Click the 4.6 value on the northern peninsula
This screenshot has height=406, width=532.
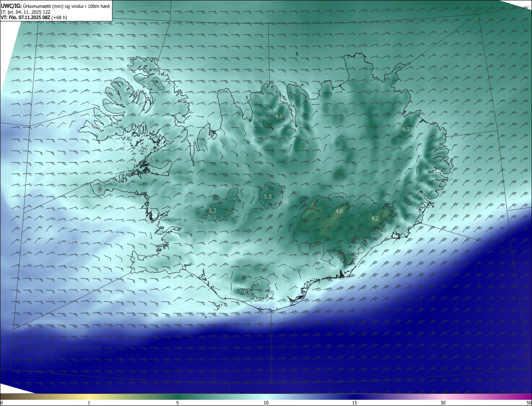click(x=279, y=117)
